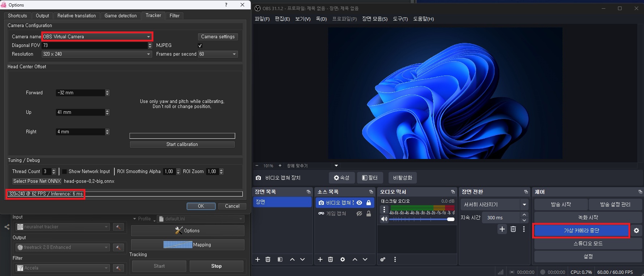Open the OBS 파일(F) menu
The height and width of the screenshot is (276, 644).
coord(262,19)
